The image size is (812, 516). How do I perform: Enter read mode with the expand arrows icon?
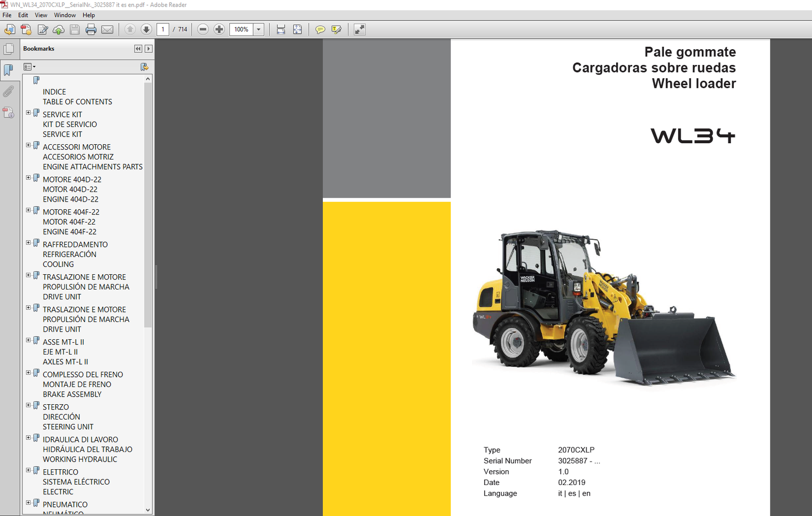tap(359, 29)
